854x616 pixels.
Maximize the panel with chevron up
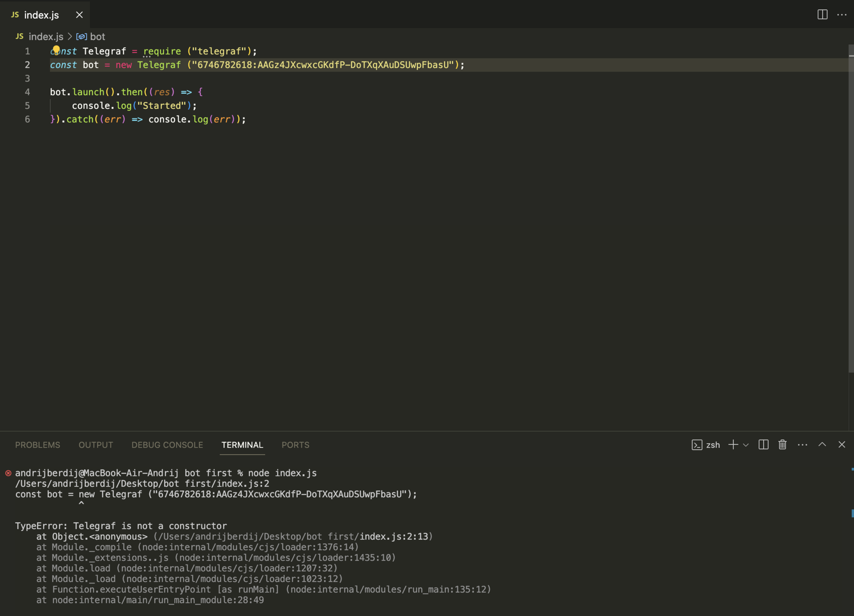click(x=822, y=444)
